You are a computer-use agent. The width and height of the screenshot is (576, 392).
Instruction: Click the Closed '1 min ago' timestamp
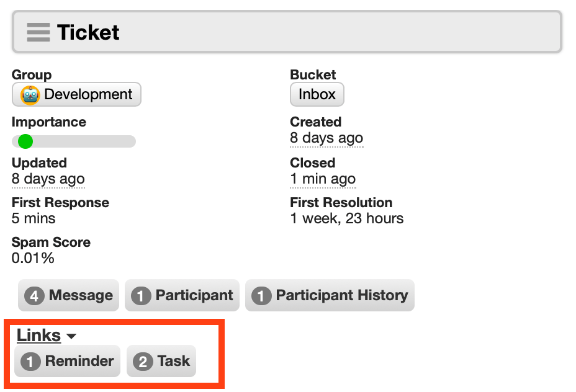[323, 179]
